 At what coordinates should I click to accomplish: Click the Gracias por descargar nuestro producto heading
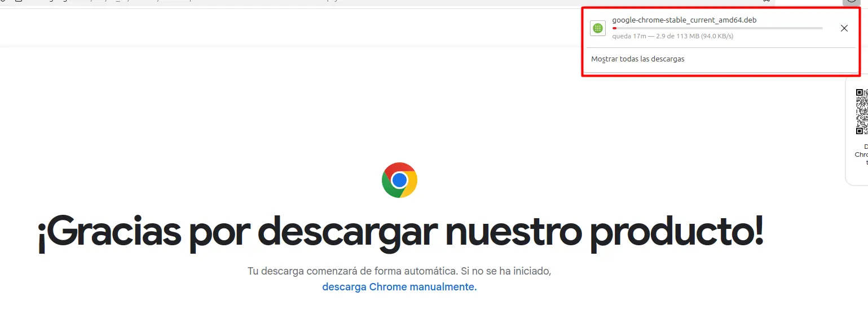click(400, 231)
